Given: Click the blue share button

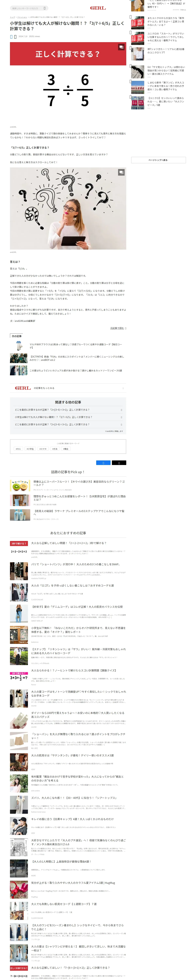Looking at the screenshot, I should (103, 463).
